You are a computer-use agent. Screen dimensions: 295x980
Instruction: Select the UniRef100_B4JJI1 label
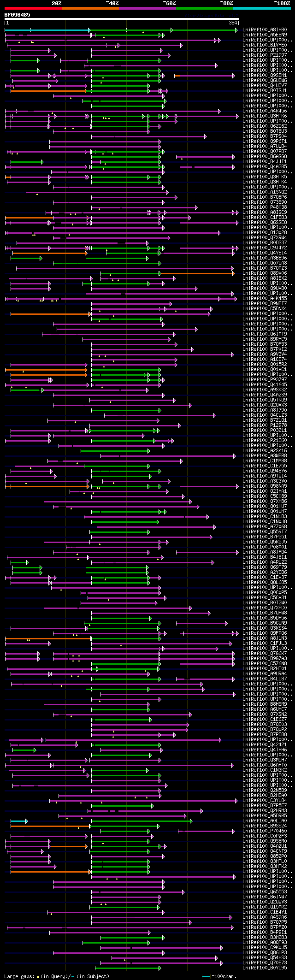(265, 162)
